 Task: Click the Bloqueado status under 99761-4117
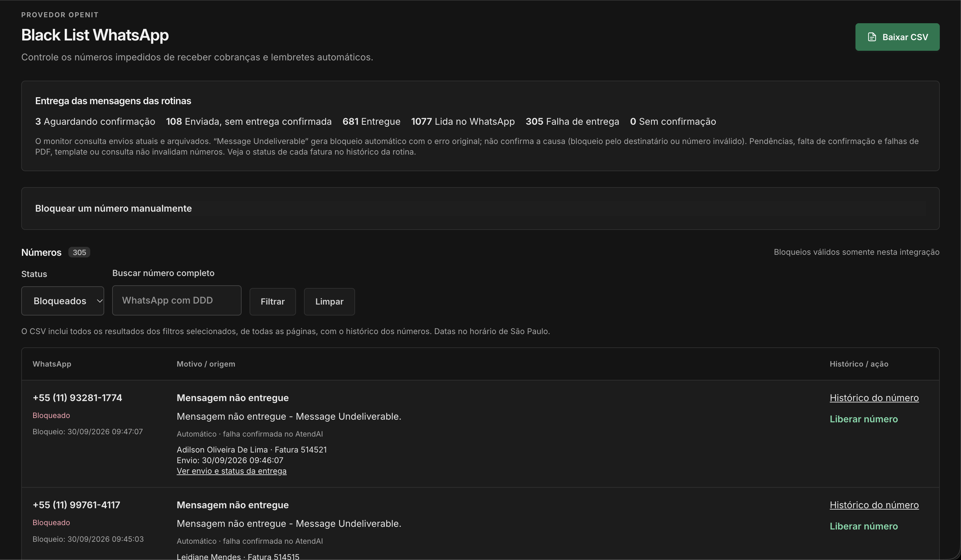51,522
